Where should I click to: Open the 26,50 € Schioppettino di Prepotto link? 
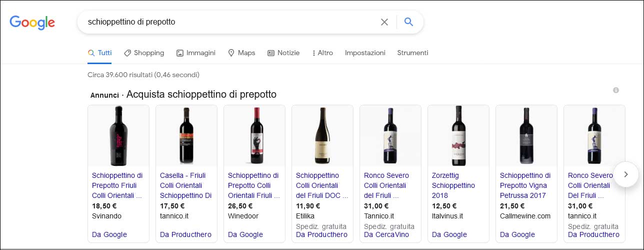coord(254,185)
